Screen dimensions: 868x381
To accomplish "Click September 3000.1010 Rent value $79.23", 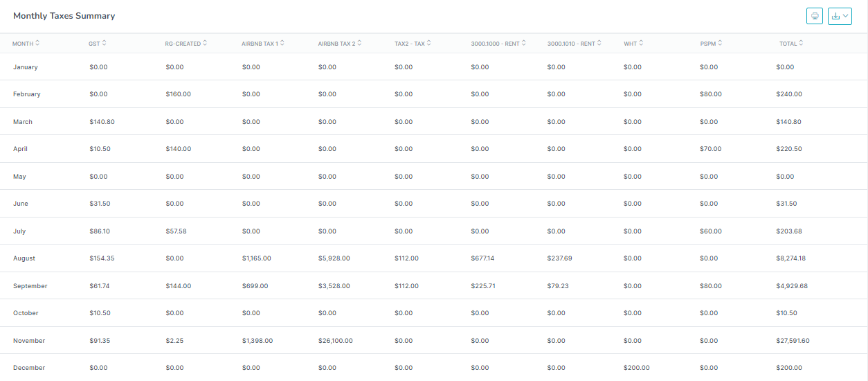I will point(558,286).
